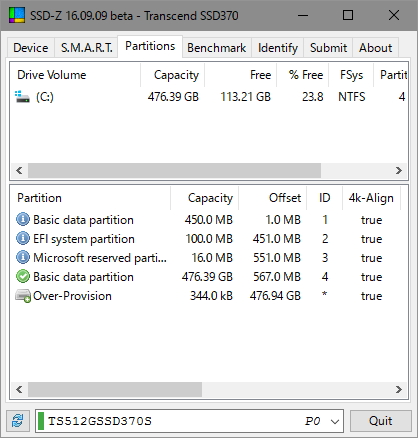This screenshot has width=418, height=438.
Task: Click the Drive Volume column header
Action: click(x=75, y=75)
